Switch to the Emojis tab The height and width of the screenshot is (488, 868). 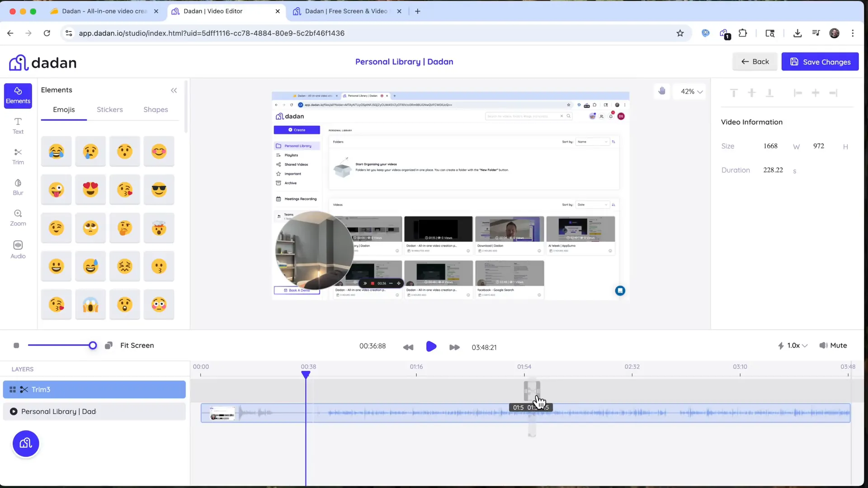coord(64,110)
